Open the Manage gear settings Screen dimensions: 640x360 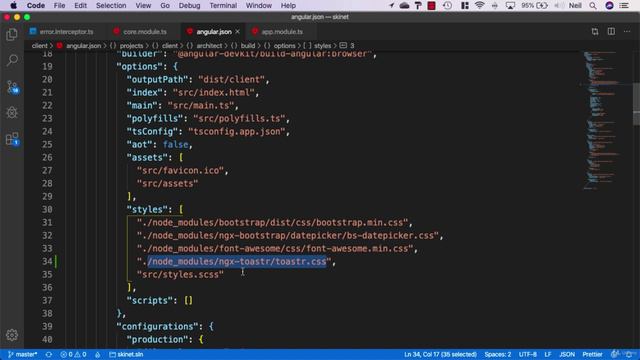pos(12,335)
